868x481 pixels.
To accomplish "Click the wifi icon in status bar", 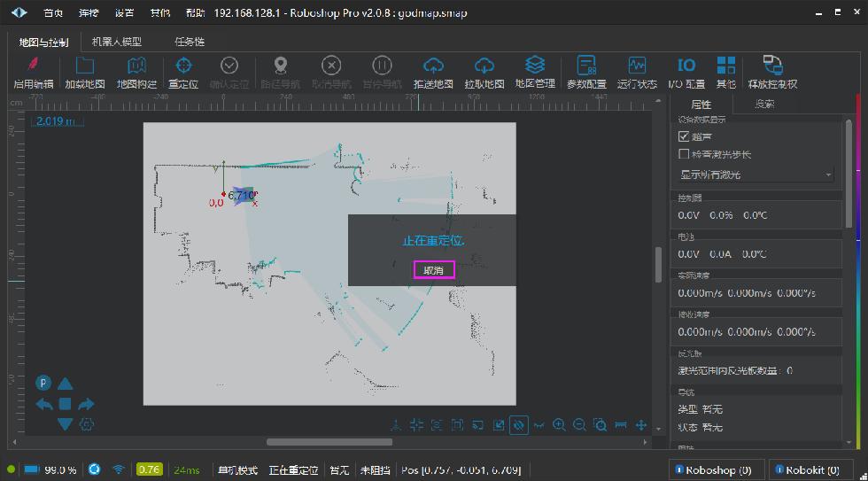I will [x=119, y=469].
